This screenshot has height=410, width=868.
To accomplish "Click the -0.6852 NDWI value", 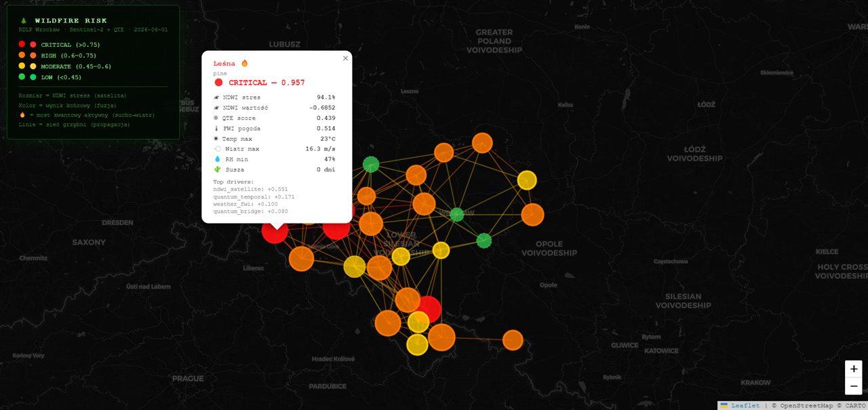I will click(x=322, y=108).
